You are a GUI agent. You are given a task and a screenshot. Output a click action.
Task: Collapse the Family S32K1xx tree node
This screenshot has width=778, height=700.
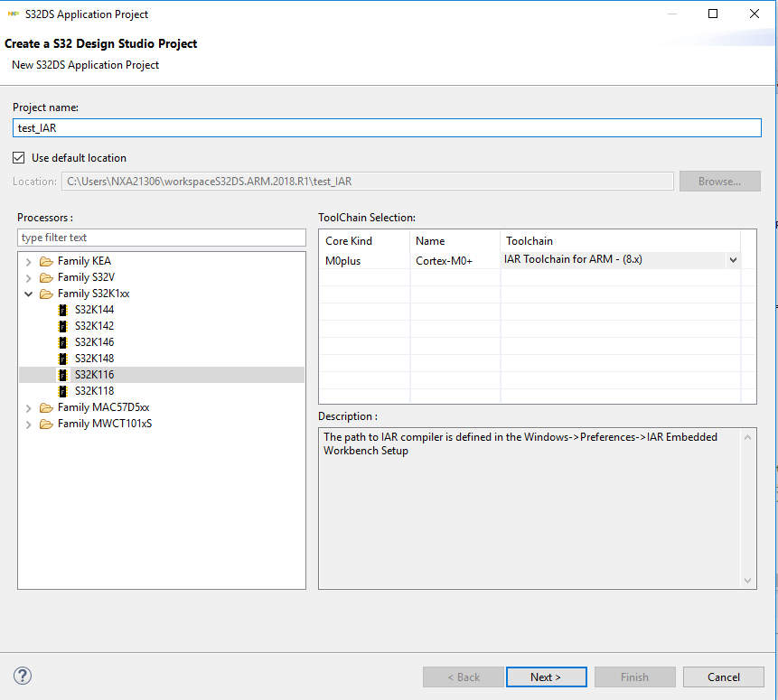pyautogui.click(x=28, y=294)
